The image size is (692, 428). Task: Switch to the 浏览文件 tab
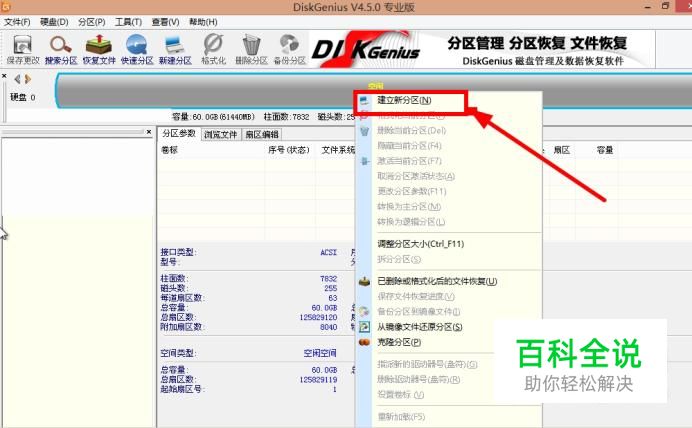(221, 135)
